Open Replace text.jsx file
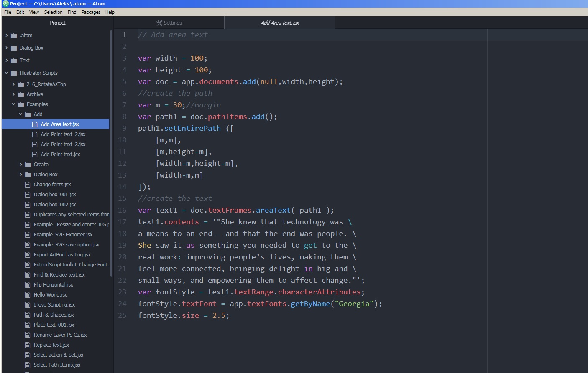Screen dimensions: 588x373 tap(51, 345)
